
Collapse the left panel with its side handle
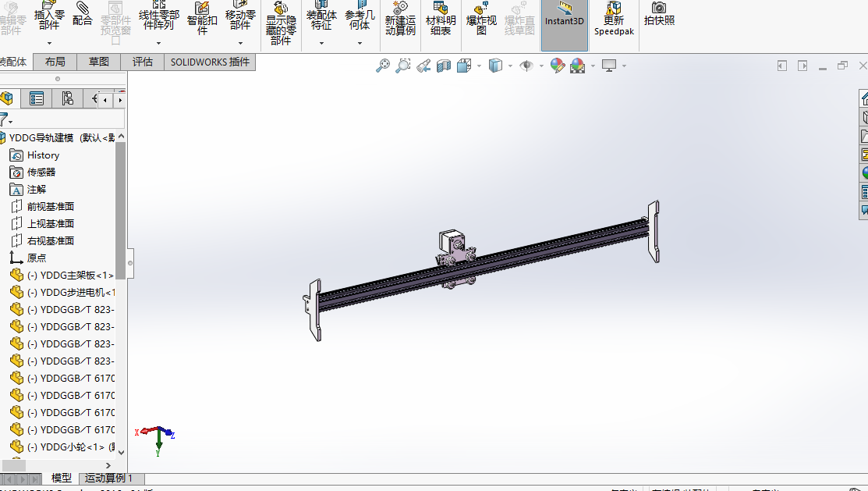click(x=130, y=263)
